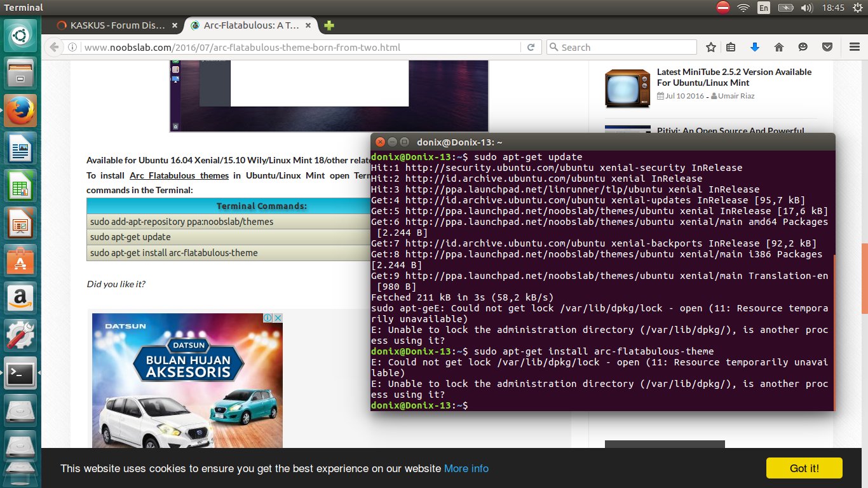The image size is (868, 488).
Task: Open new tab with plus button
Action: [x=329, y=25]
